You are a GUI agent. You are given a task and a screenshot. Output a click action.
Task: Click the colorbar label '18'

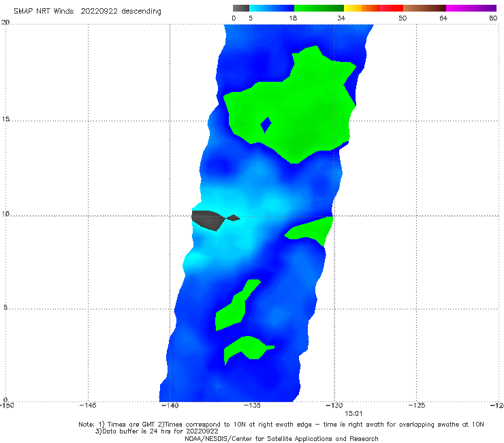click(x=293, y=18)
